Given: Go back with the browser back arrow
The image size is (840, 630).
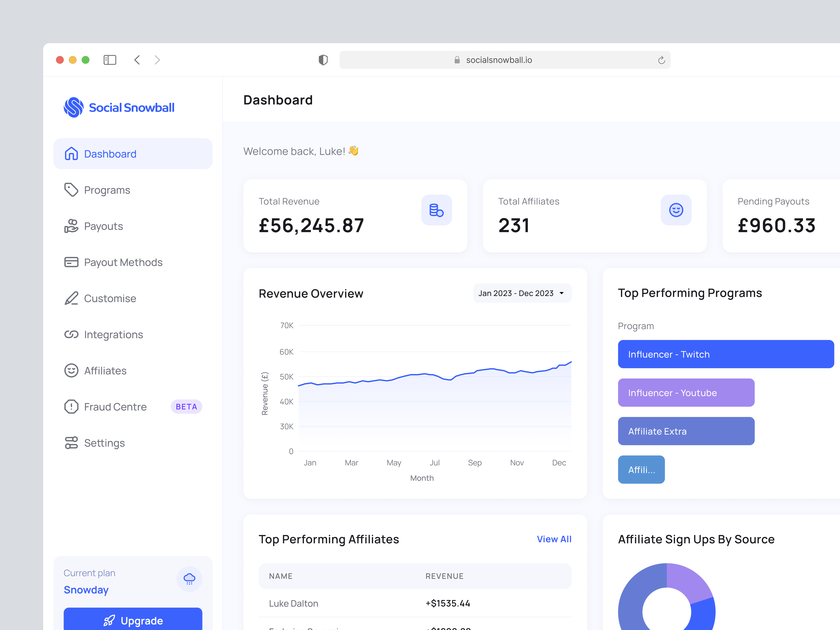Looking at the screenshot, I should click(x=137, y=60).
